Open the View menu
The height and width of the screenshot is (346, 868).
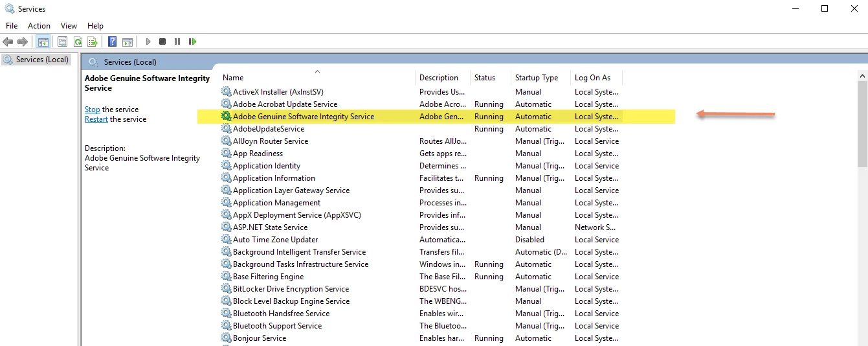pyautogui.click(x=69, y=26)
